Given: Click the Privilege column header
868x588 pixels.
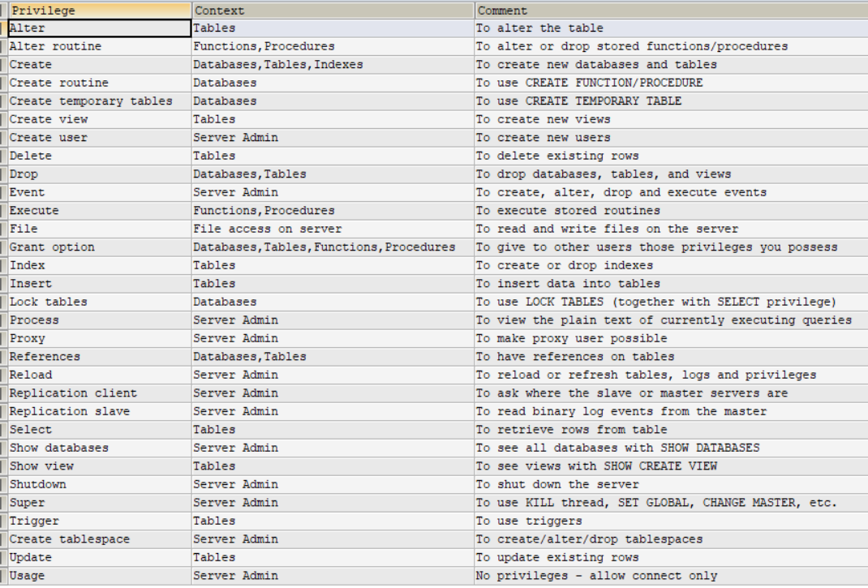Looking at the screenshot, I should click(99, 11).
